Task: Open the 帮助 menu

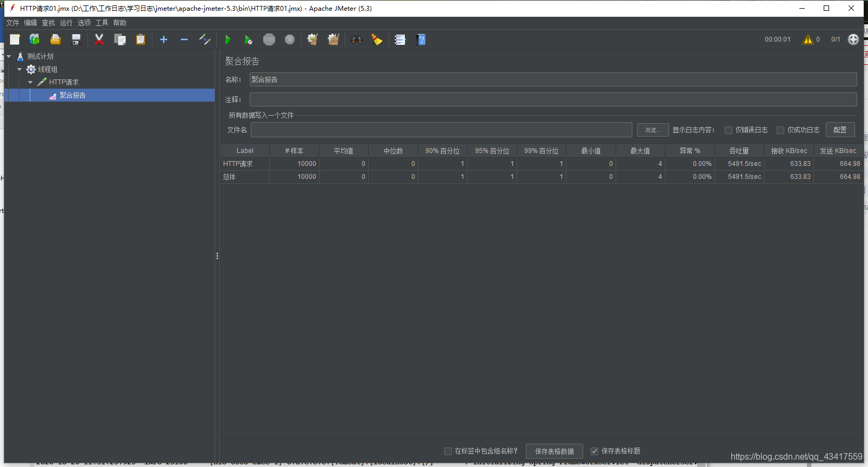Action: coord(119,23)
